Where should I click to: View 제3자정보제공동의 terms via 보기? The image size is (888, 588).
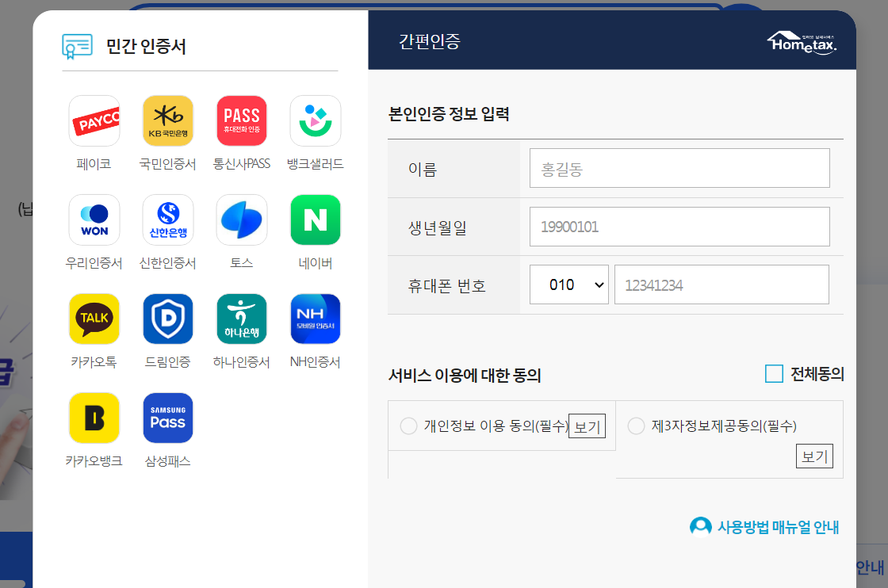click(x=814, y=456)
